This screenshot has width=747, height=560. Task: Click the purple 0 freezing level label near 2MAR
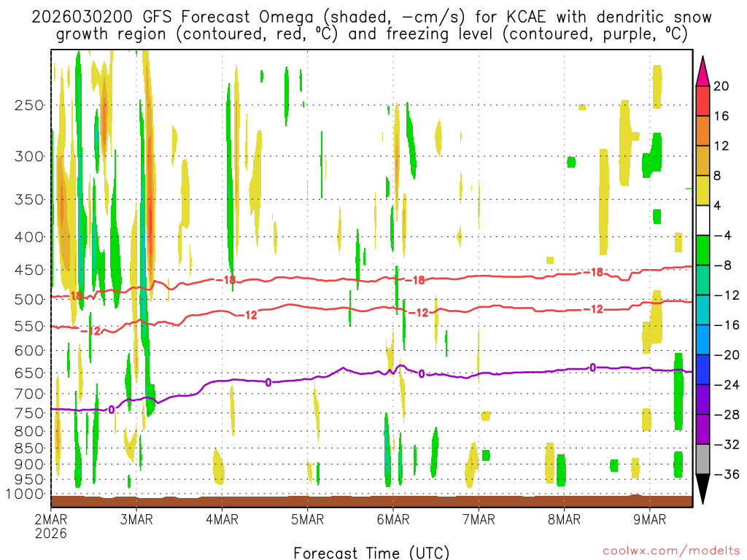click(112, 410)
